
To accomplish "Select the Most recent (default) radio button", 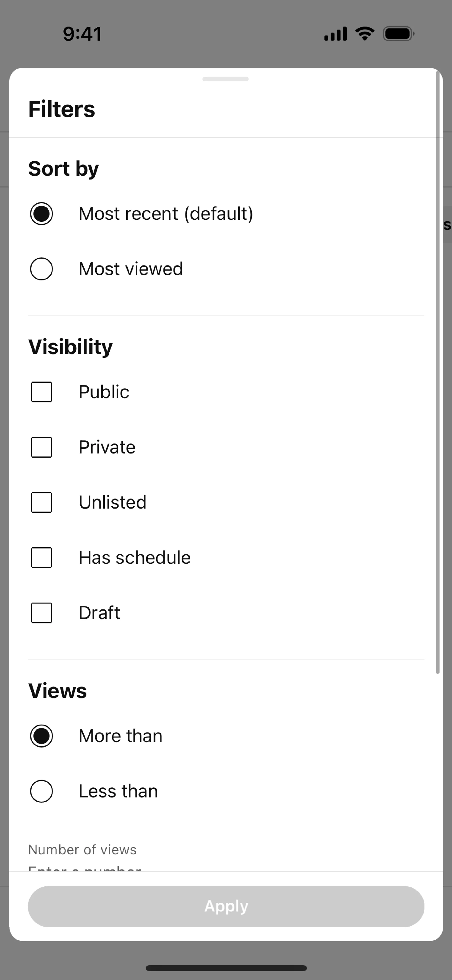I will 41,213.
